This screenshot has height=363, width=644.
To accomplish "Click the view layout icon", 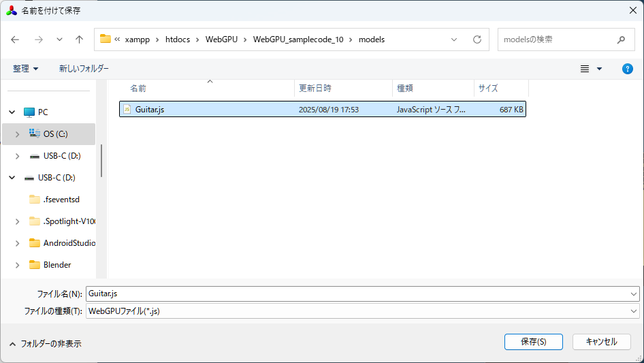I will (584, 69).
